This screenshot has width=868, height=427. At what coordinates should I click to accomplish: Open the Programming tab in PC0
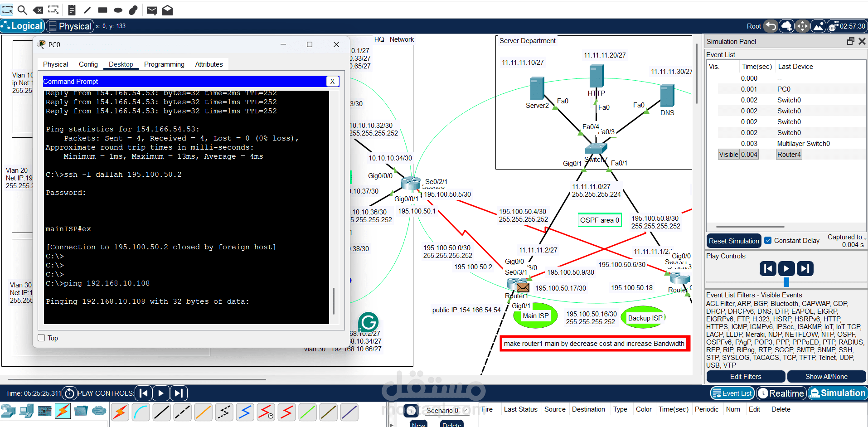point(164,64)
